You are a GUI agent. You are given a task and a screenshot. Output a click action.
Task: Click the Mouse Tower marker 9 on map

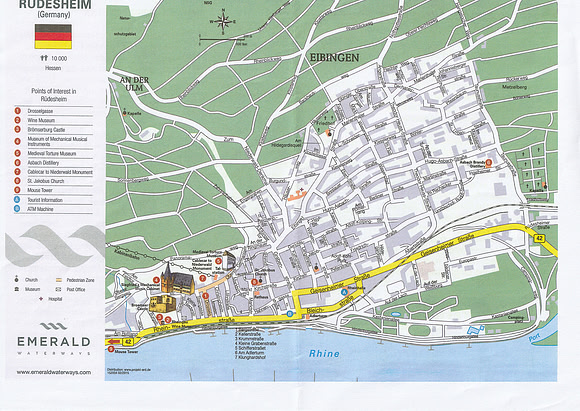[x=111, y=349]
